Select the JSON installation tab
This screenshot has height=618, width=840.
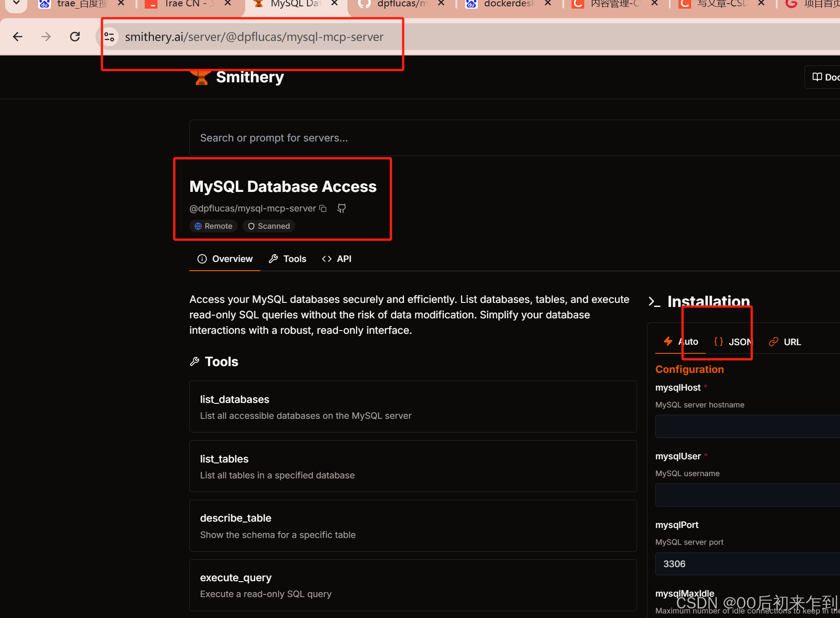733,342
